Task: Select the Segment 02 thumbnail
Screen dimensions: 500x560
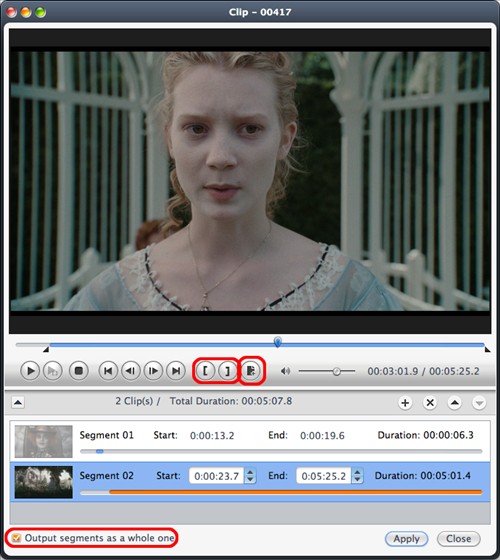Action: pos(44,482)
